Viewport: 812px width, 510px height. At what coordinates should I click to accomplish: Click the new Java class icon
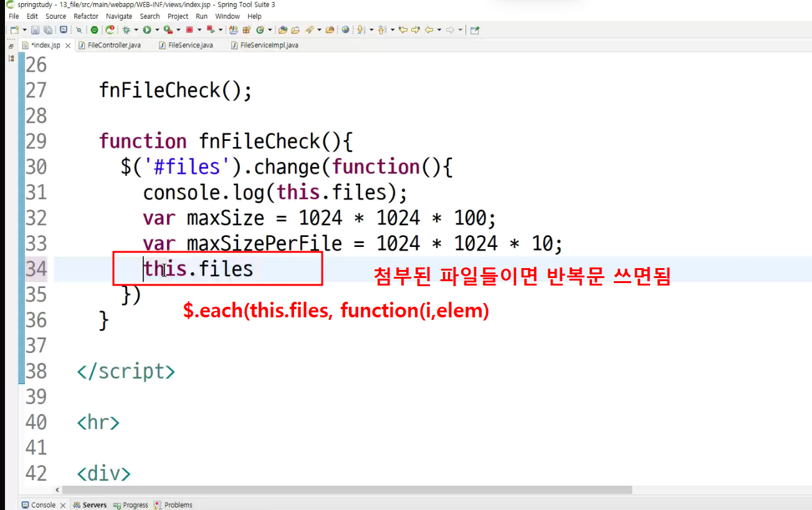[260, 29]
